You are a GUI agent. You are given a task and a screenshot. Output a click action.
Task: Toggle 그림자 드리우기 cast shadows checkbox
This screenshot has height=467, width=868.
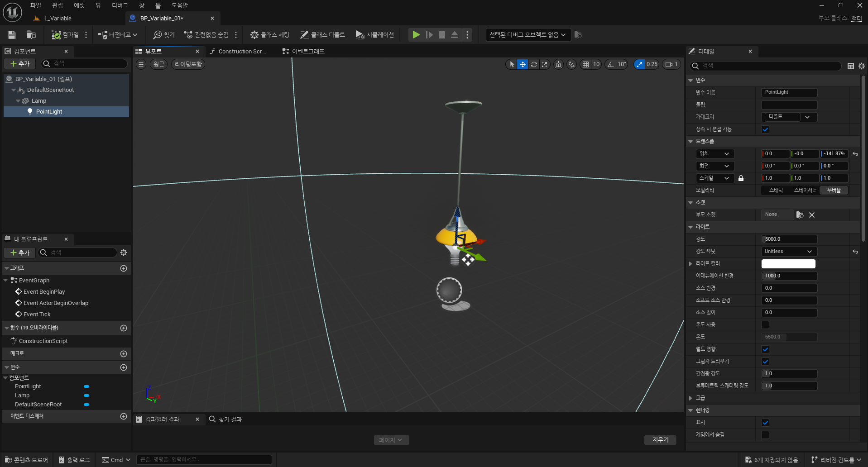[765, 362]
